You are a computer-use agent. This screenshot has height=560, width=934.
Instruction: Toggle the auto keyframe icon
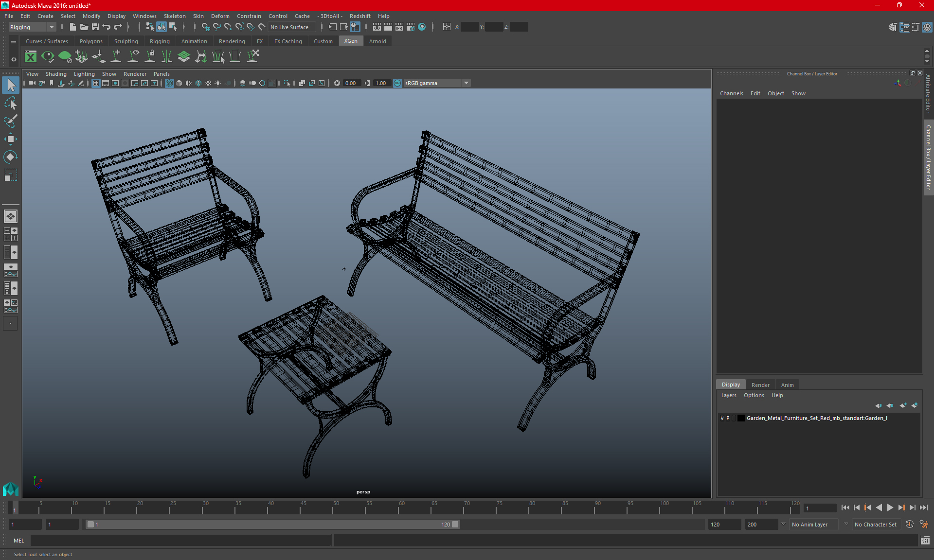[910, 525]
